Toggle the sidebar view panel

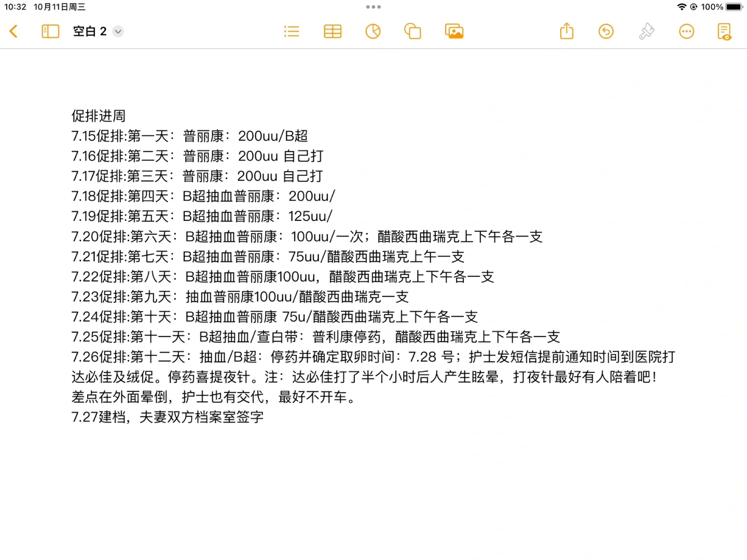coord(50,32)
